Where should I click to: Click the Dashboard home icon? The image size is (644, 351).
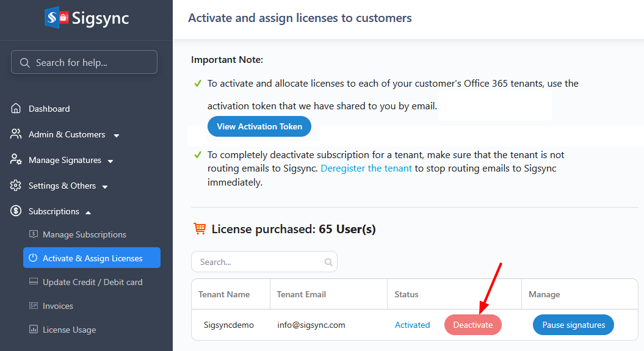tap(16, 109)
